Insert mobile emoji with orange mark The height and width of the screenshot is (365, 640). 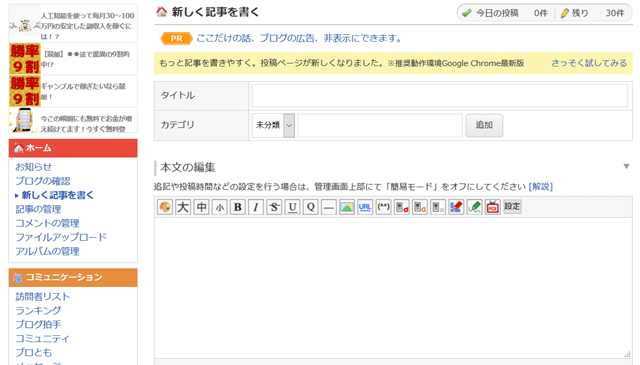pos(420,207)
